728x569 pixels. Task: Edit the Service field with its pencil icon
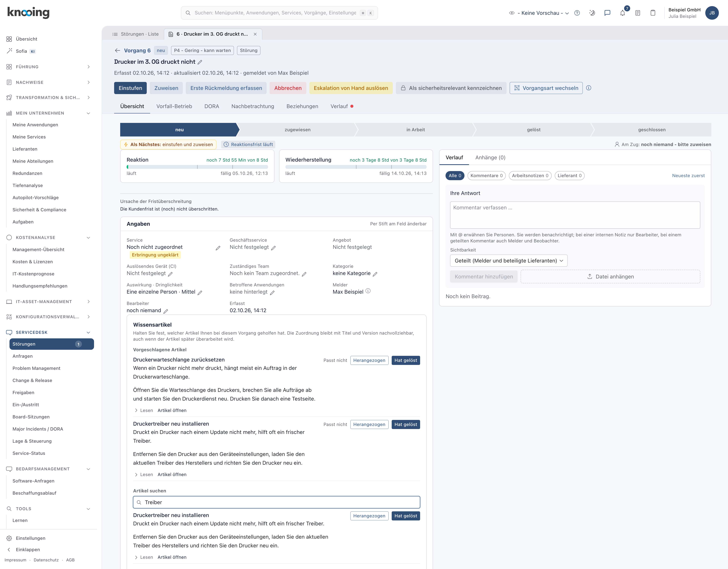218,248
